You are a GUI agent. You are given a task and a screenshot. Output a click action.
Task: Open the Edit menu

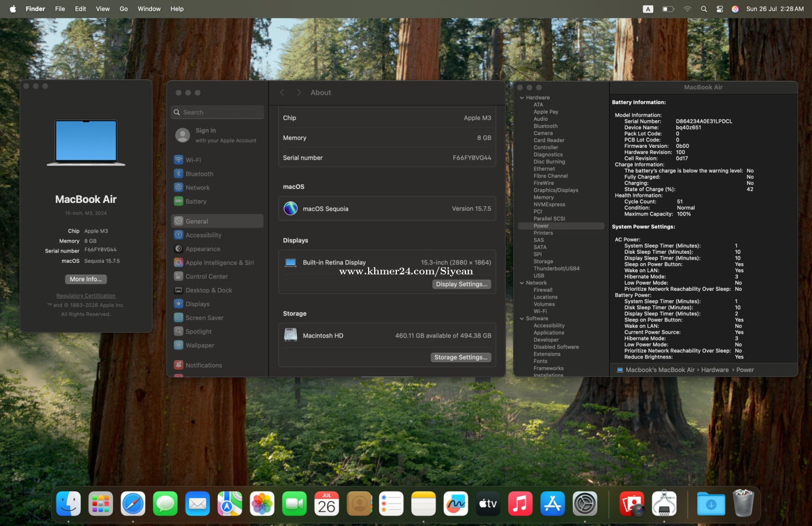point(81,9)
